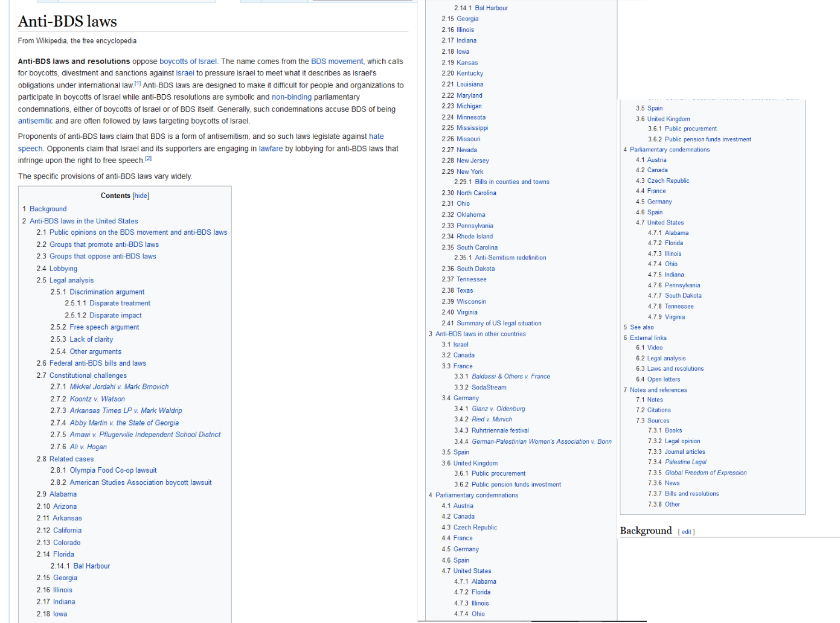Open '2.13 Colorado' contents entry
The width and height of the screenshot is (840, 623).
coord(59,543)
